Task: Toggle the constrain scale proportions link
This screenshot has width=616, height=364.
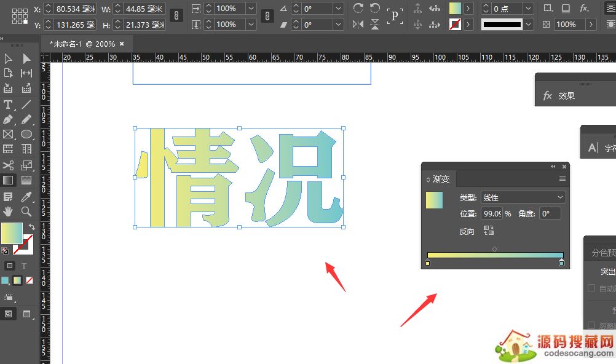Action: pyautogui.click(x=267, y=17)
